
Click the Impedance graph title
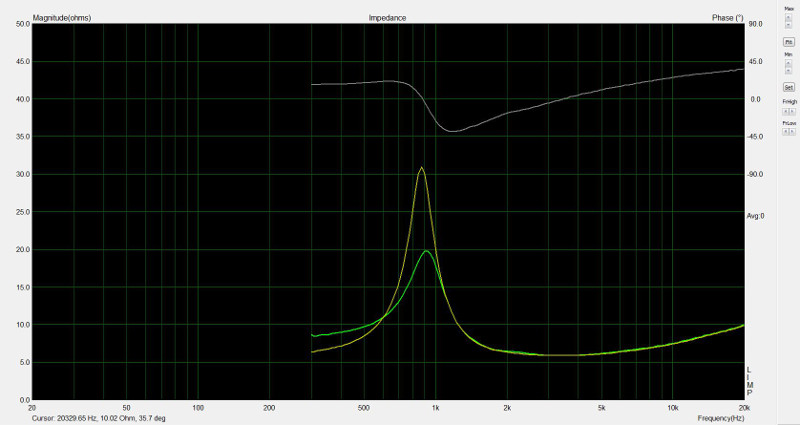pos(387,18)
